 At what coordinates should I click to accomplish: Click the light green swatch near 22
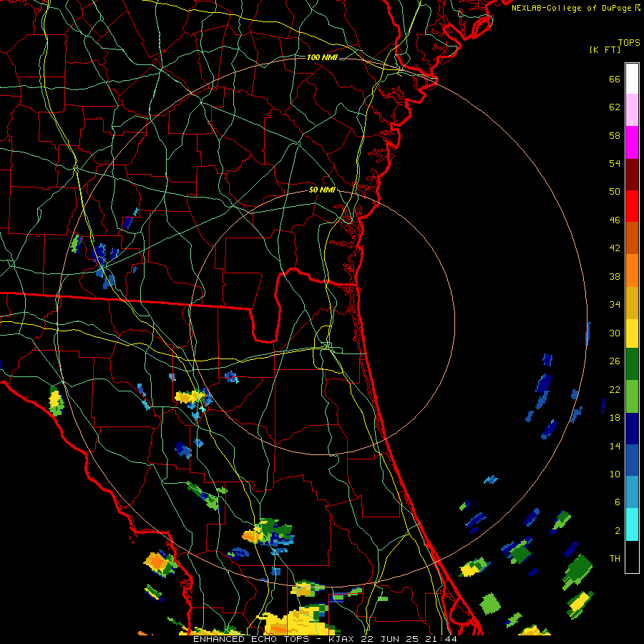(x=632, y=396)
